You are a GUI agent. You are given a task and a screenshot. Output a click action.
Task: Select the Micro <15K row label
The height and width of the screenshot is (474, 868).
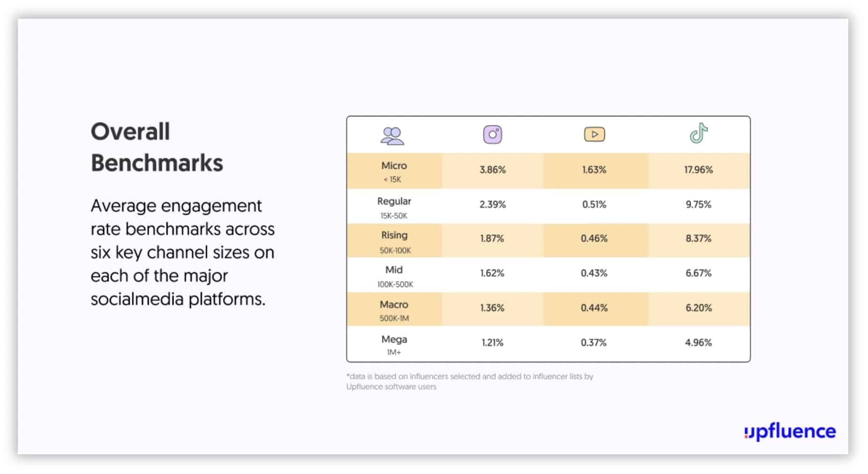pos(394,171)
